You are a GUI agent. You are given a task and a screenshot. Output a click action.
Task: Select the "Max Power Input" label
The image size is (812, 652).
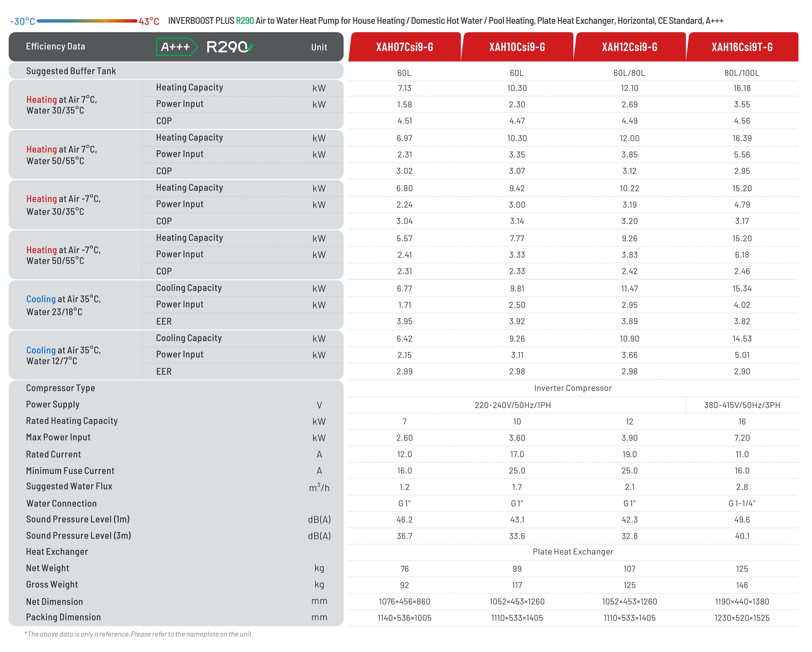click(58, 437)
